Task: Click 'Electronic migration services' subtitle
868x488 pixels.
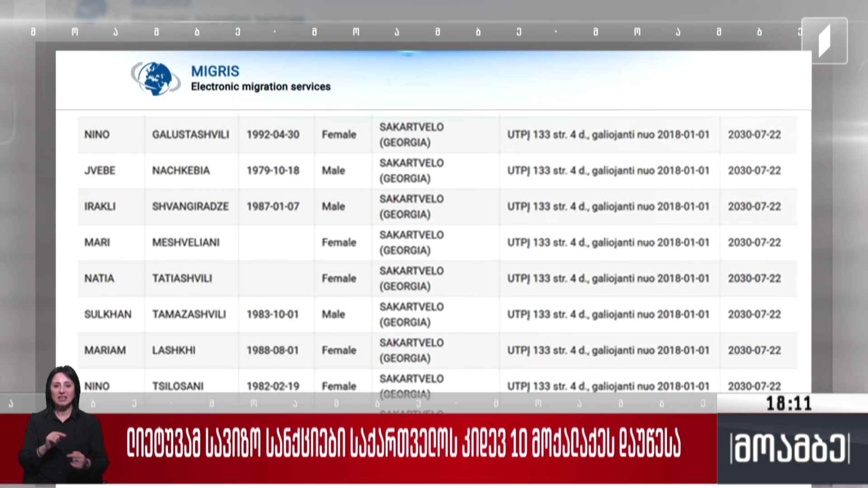Action: coord(260,86)
